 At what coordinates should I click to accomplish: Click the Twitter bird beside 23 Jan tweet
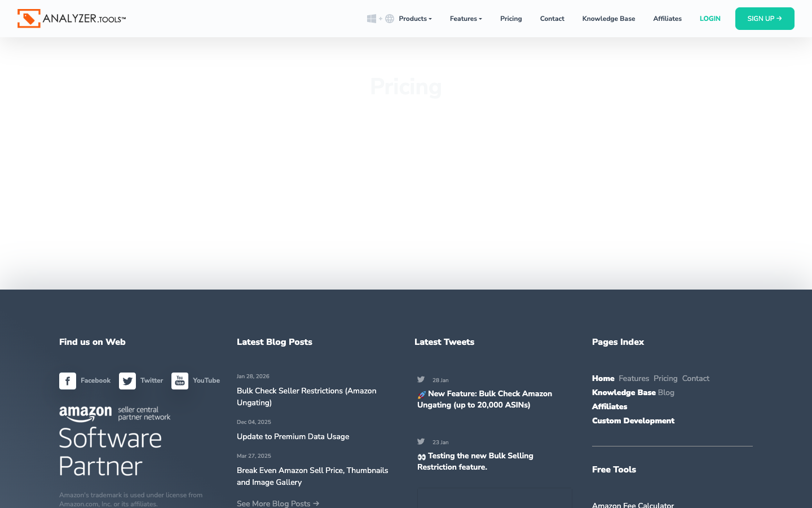(x=421, y=441)
